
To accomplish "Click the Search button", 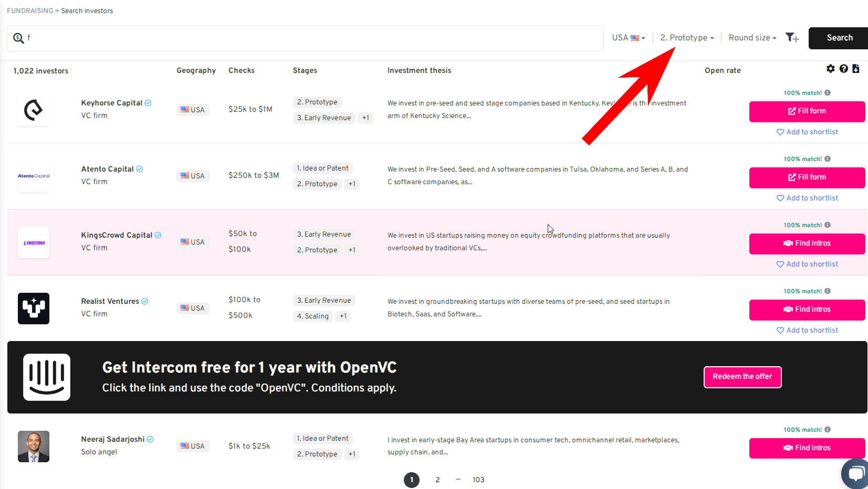I will (839, 38).
